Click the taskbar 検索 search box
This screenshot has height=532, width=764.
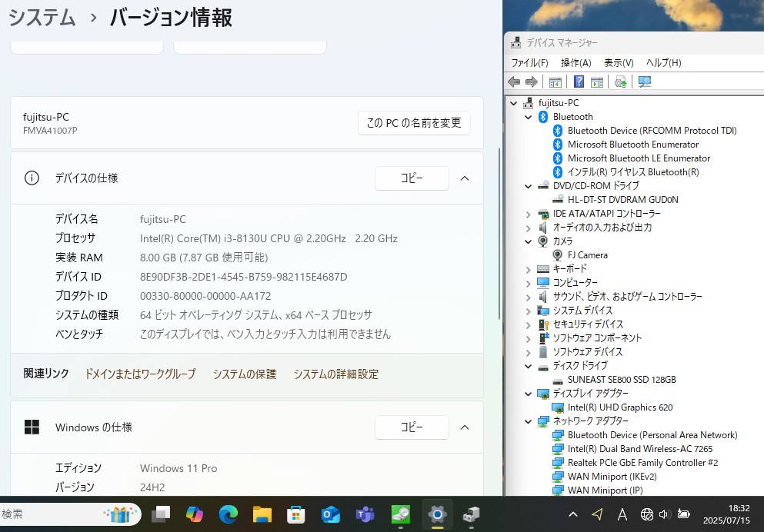(x=71, y=514)
